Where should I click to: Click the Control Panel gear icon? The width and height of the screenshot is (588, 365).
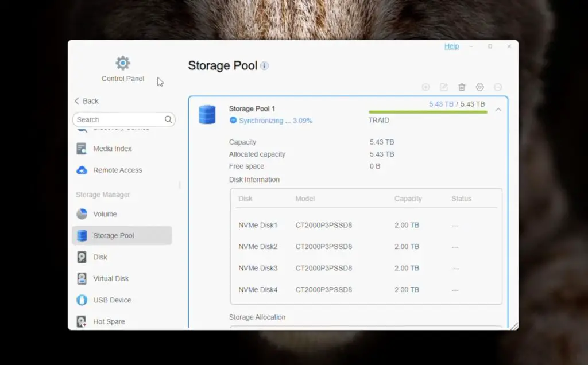pyautogui.click(x=122, y=63)
